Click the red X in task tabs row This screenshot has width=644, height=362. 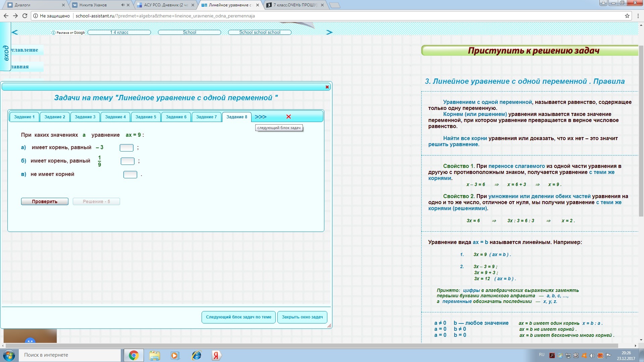pyautogui.click(x=288, y=117)
